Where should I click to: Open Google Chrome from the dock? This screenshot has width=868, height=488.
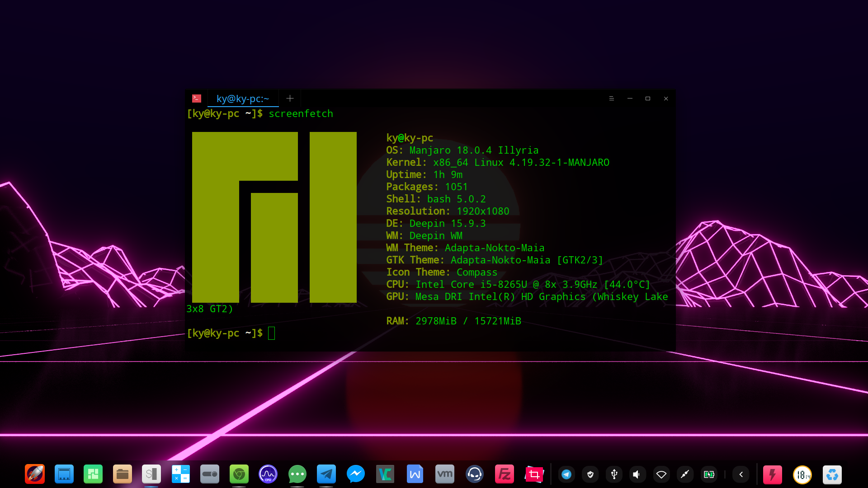[239, 474]
